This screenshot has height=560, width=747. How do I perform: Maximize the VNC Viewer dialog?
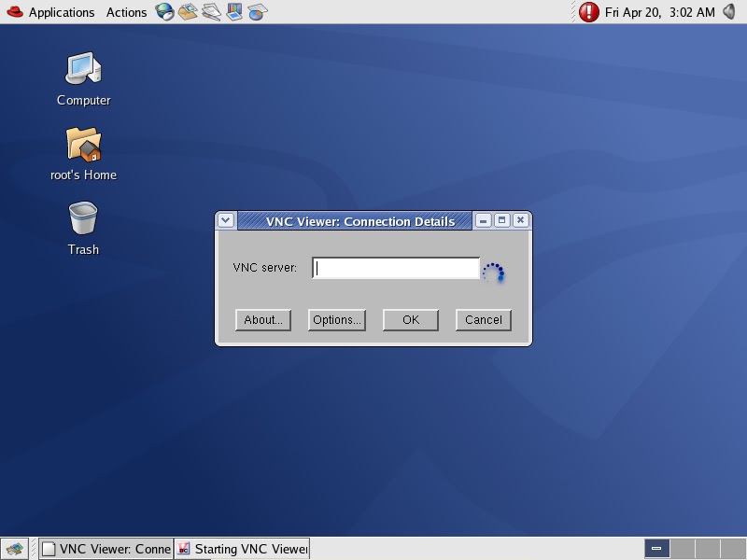pos(501,220)
